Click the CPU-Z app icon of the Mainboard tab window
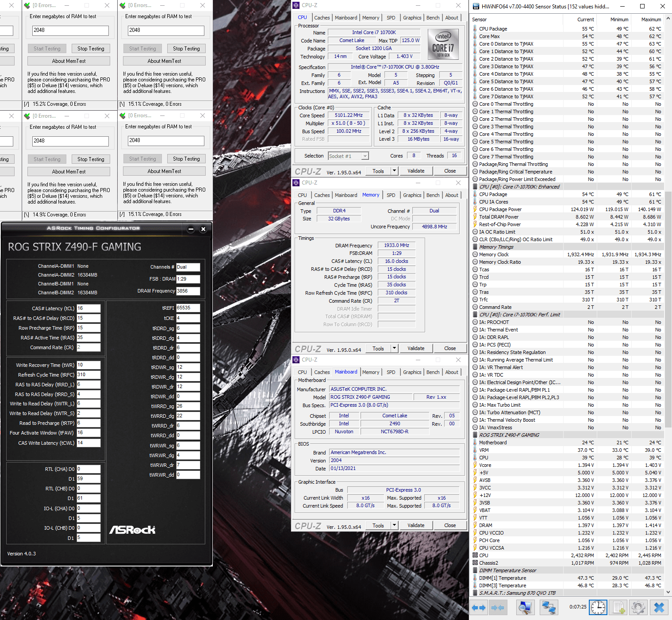 click(296, 360)
